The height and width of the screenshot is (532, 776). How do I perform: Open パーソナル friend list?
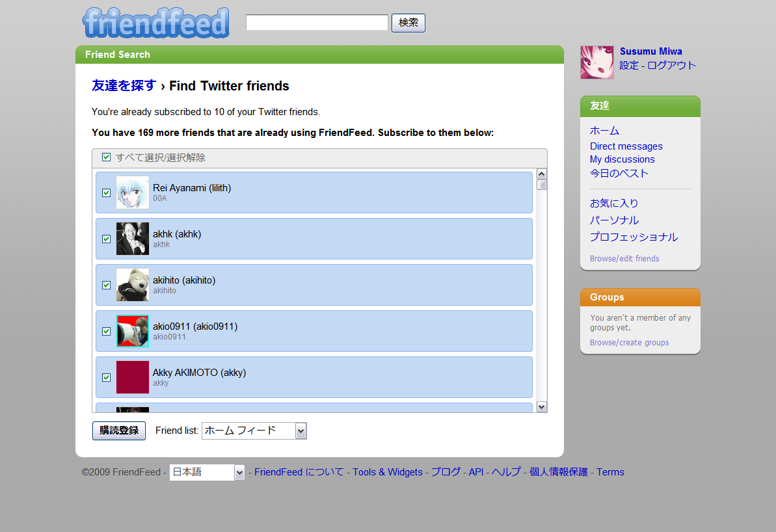(x=614, y=220)
